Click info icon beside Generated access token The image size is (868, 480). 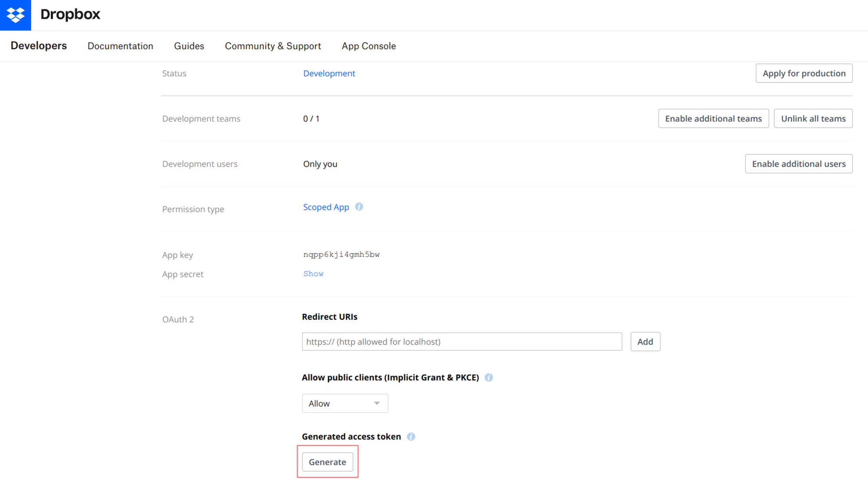point(411,437)
